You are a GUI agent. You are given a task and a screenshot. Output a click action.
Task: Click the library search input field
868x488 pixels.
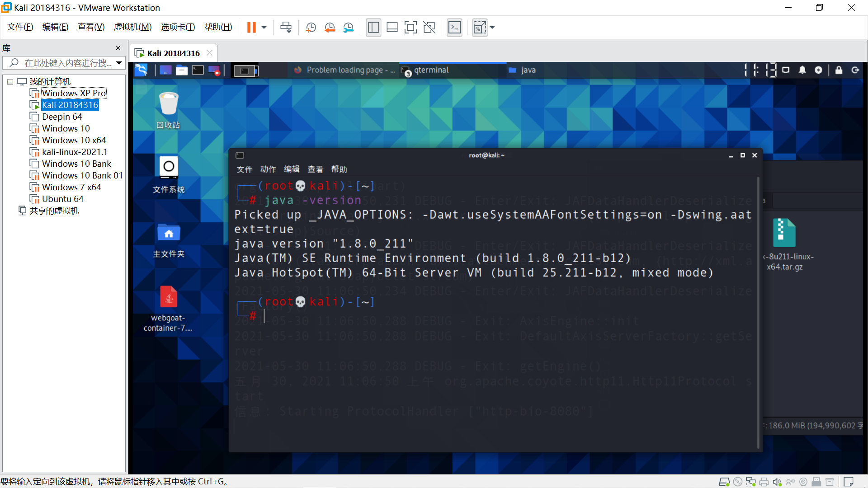click(x=68, y=63)
